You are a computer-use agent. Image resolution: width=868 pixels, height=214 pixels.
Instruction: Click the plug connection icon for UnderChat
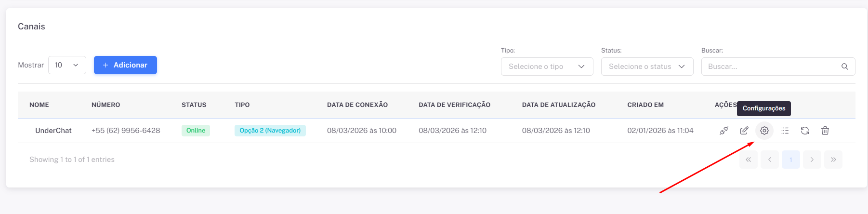pos(723,131)
